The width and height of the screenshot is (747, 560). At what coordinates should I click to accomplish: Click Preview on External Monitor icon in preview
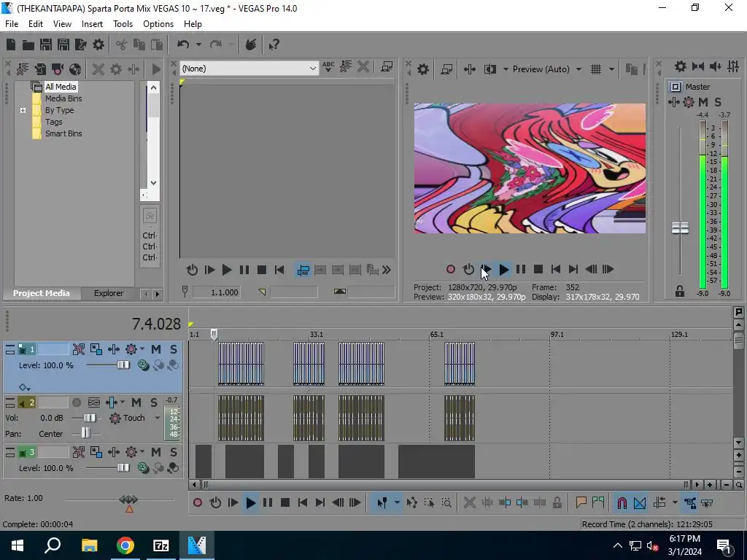click(x=446, y=69)
